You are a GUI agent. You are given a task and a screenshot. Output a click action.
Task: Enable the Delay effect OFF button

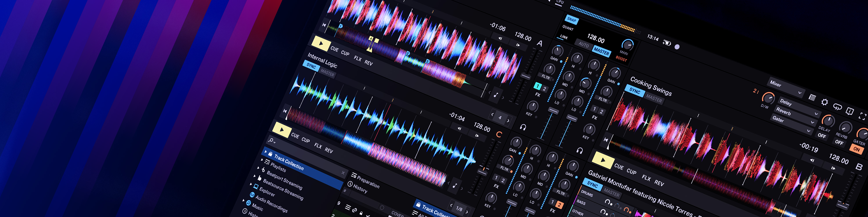(822, 136)
